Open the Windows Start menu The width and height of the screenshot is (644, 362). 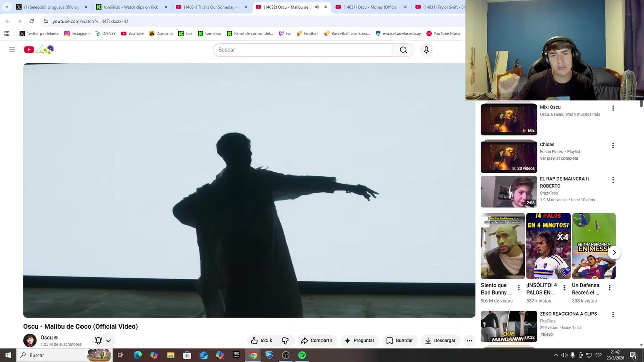point(8,355)
